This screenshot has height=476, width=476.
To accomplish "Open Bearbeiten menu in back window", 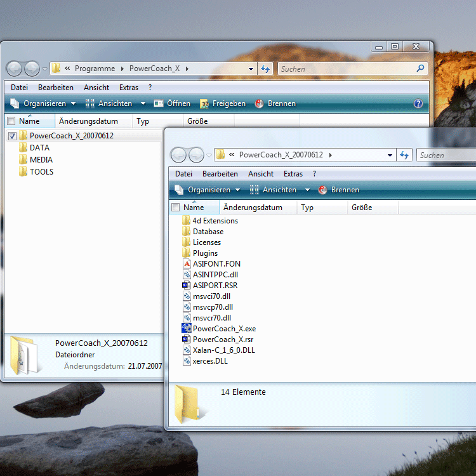I will click(x=56, y=88).
